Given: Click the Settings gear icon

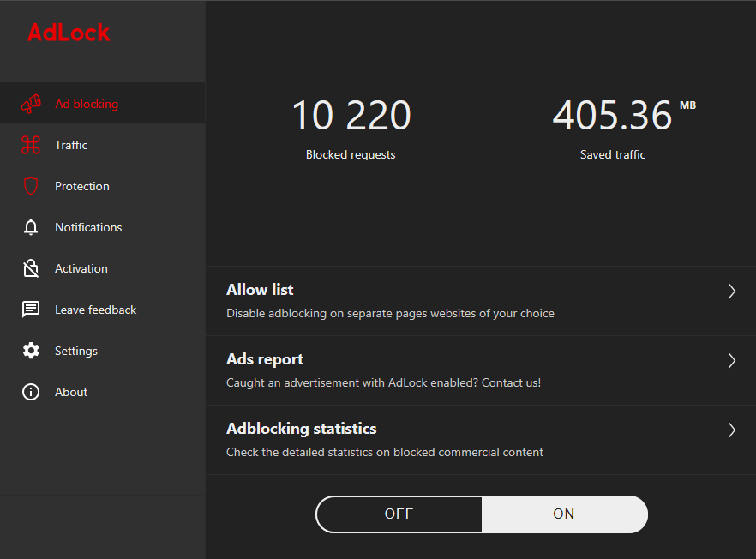Looking at the screenshot, I should [x=31, y=350].
